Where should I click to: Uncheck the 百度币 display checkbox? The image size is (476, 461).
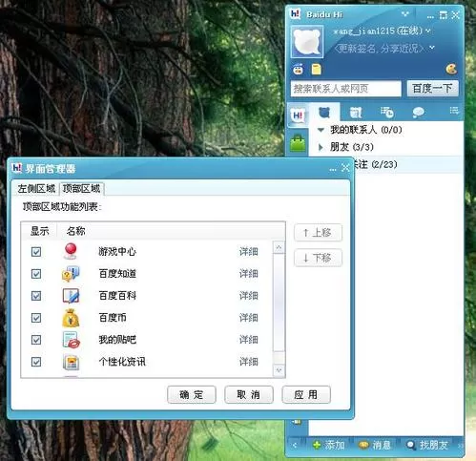[36, 318]
